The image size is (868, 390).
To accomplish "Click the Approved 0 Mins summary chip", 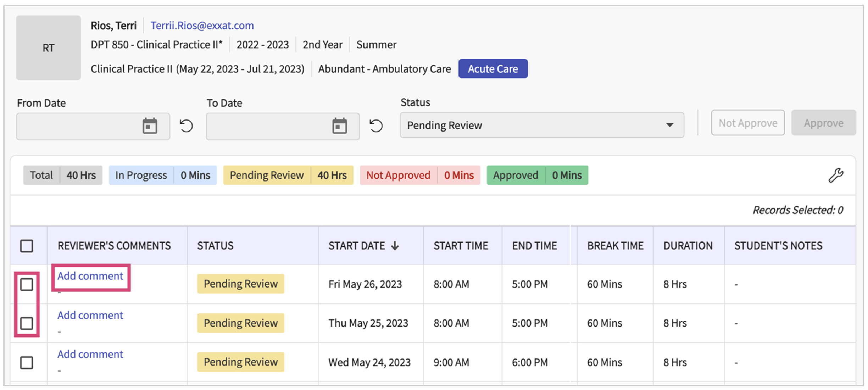I will click(537, 175).
